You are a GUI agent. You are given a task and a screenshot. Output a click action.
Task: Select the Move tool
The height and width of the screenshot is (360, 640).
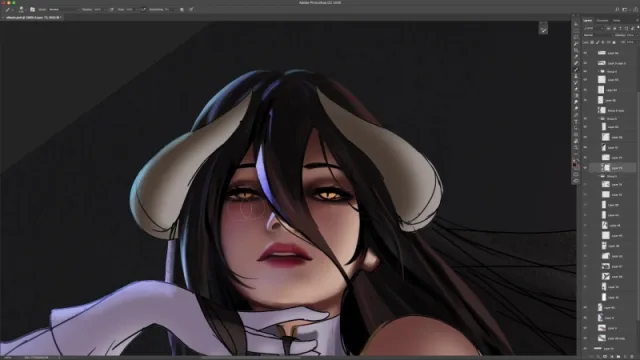(x=576, y=24)
